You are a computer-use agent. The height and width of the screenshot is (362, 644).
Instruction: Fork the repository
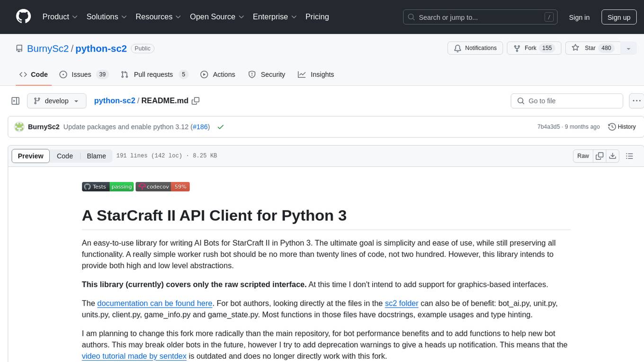(534, 48)
